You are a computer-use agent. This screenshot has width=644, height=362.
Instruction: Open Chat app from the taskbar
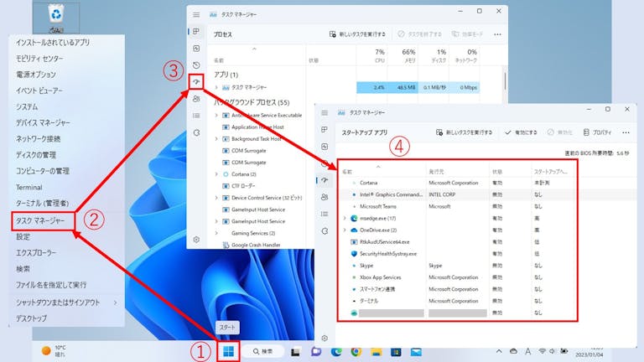click(316, 352)
